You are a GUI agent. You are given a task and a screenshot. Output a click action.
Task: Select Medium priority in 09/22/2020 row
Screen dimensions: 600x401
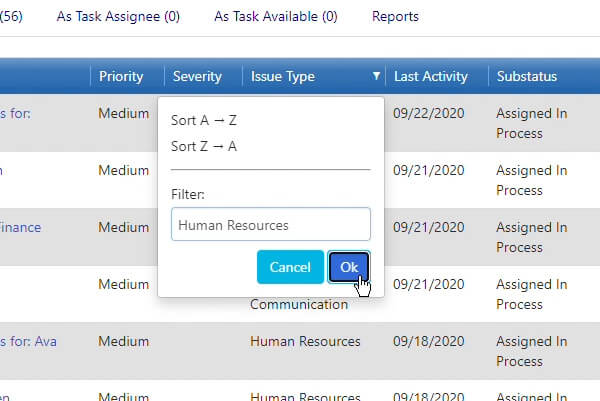[124, 113]
